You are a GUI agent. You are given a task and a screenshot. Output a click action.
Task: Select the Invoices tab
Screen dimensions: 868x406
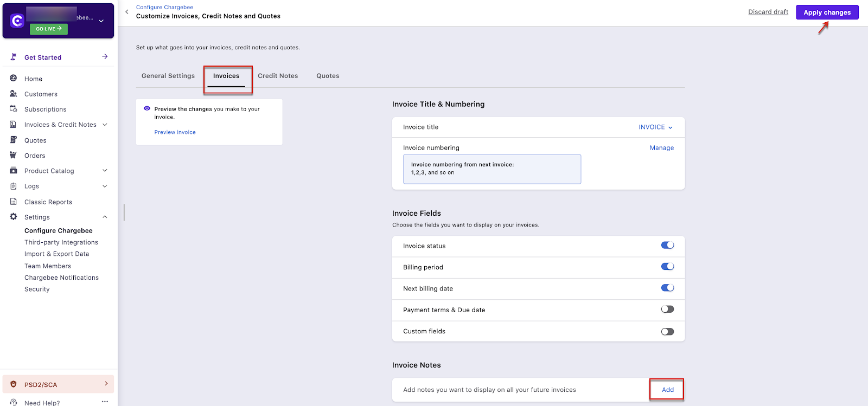tap(226, 76)
